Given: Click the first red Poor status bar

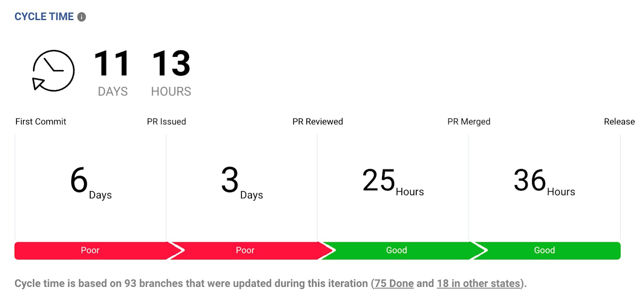Looking at the screenshot, I should (90, 250).
